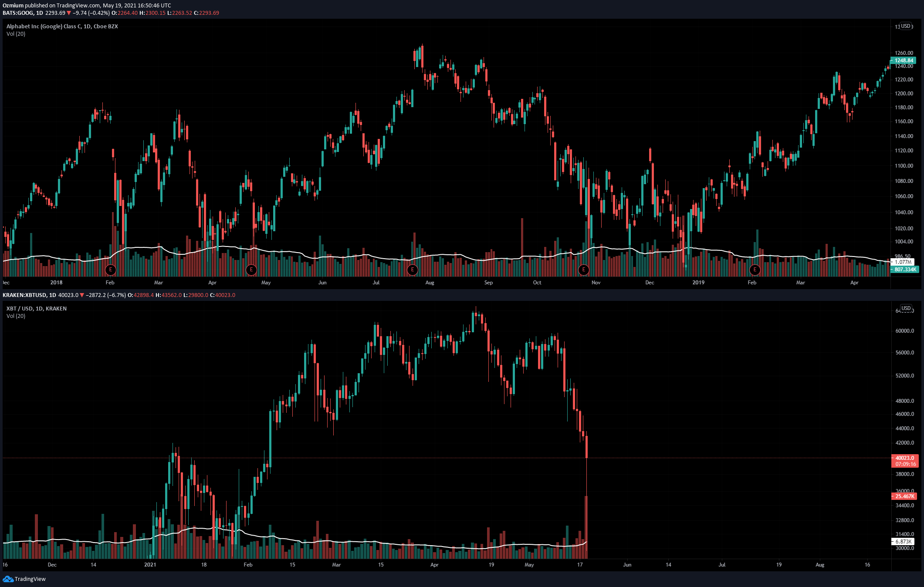Viewport: 924px width, 587px height.
Task: Click Vol (20) indicator on Alphabet chart
Action: coord(16,34)
